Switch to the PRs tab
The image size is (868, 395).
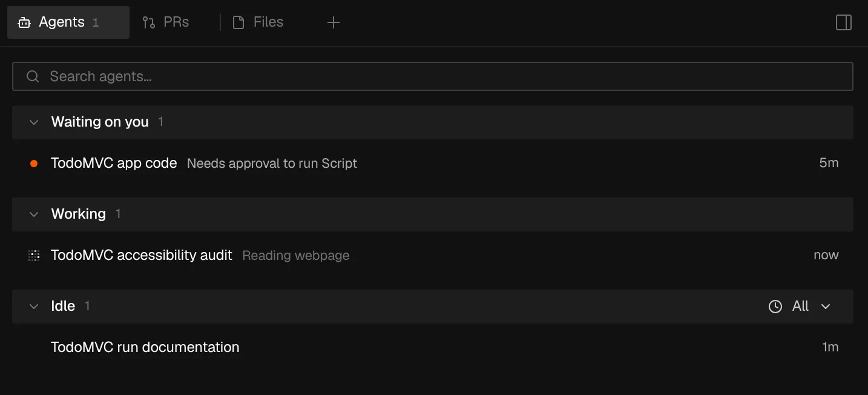(x=166, y=22)
